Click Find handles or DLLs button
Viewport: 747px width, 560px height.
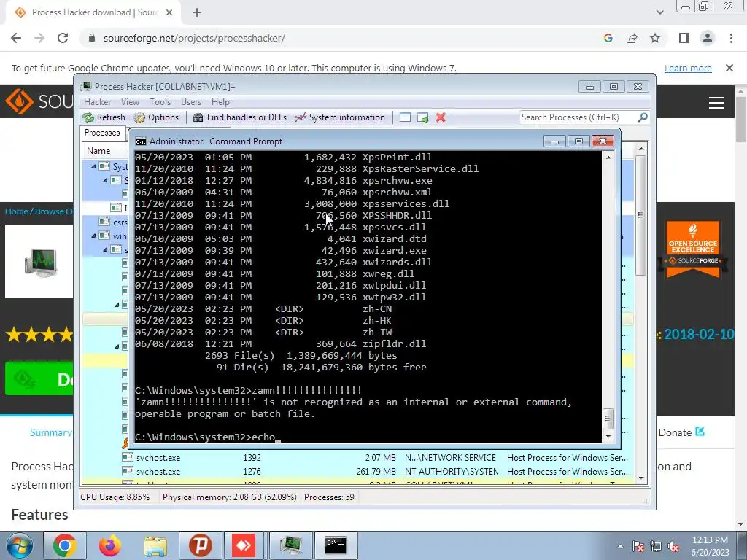tap(239, 117)
